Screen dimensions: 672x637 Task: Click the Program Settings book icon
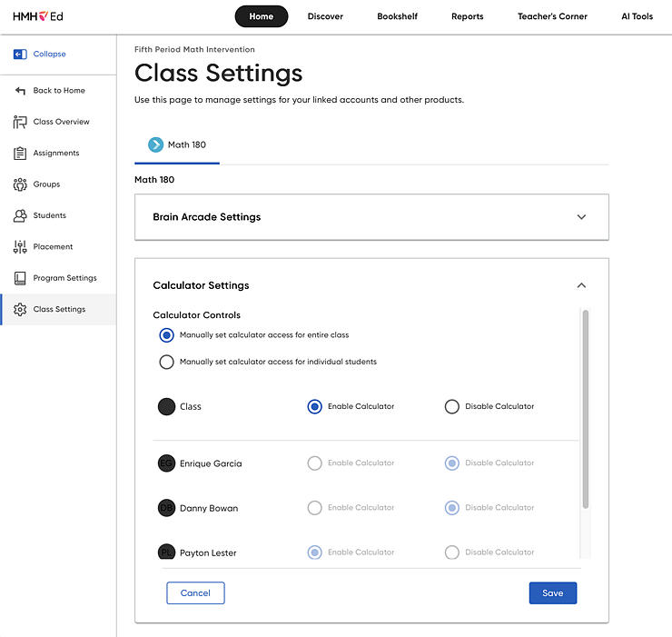[20, 278]
